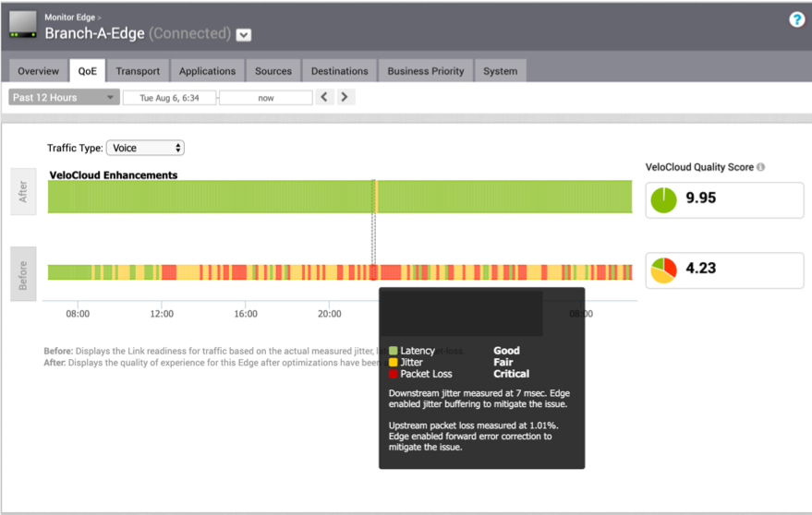Open the Business Priority tab
This screenshot has height=515, width=812.
click(x=426, y=71)
